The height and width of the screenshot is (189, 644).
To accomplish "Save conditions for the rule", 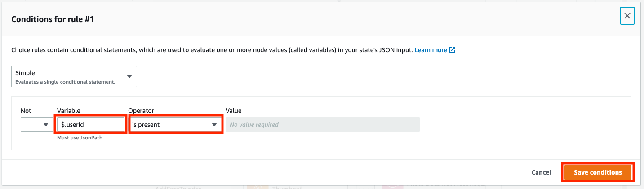I will click(598, 172).
